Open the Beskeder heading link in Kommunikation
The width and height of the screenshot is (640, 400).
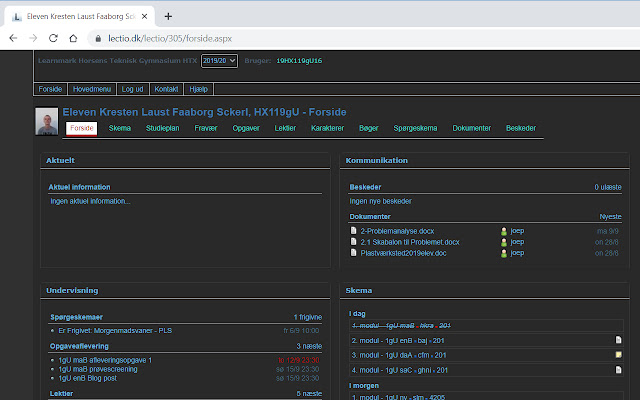365,187
